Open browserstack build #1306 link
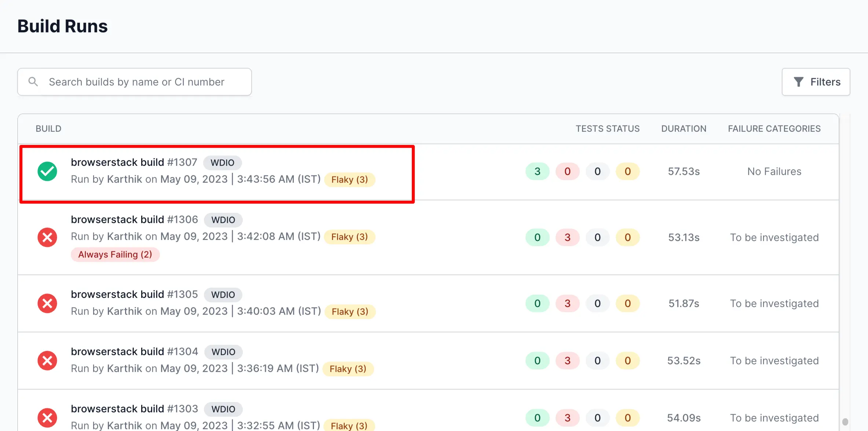The width and height of the screenshot is (868, 431). pyautogui.click(x=134, y=219)
